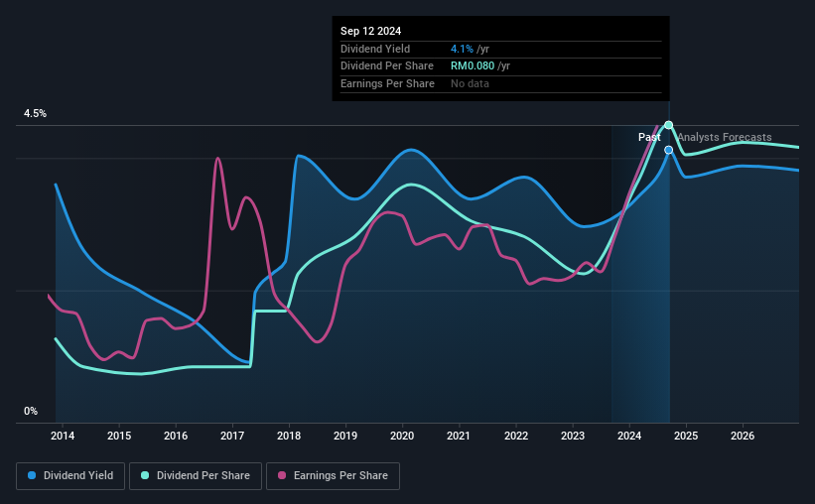Click the 2026 x-axis label
Screen dimensions: 815x504
743,436
